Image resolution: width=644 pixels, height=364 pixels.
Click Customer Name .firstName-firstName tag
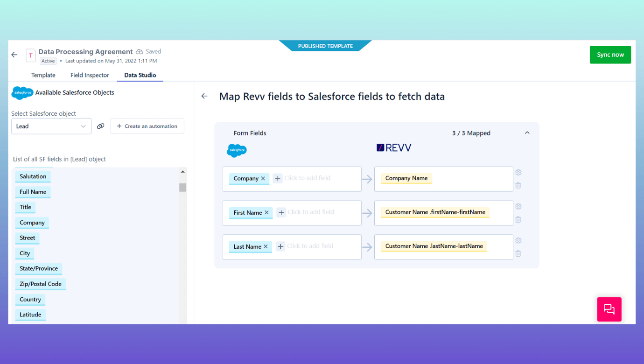tap(435, 212)
